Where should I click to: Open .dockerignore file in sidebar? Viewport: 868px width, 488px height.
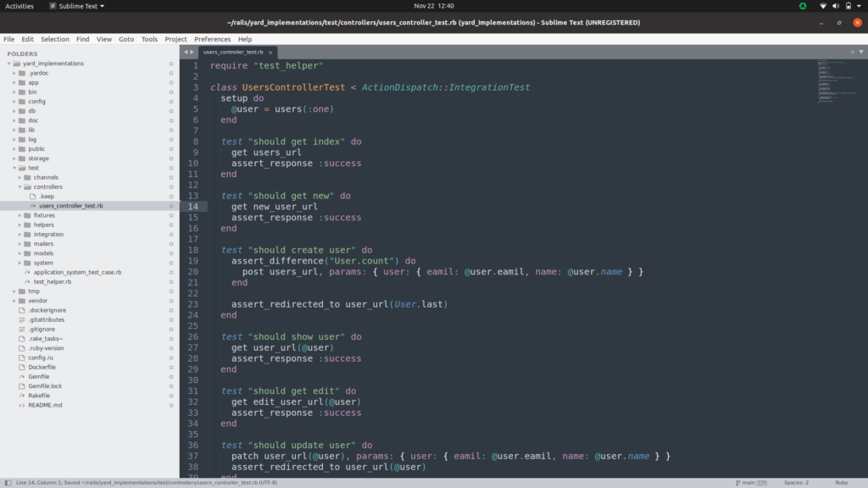[47, 310]
